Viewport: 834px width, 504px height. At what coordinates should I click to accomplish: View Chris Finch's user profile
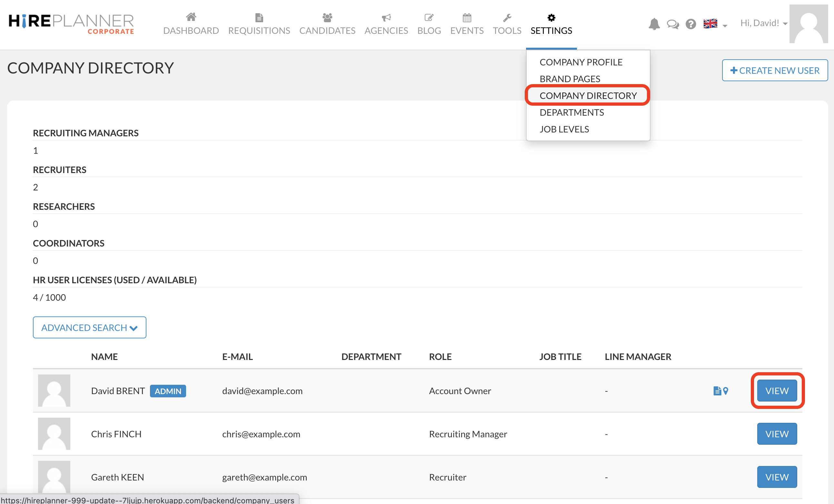[x=777, y=434]
